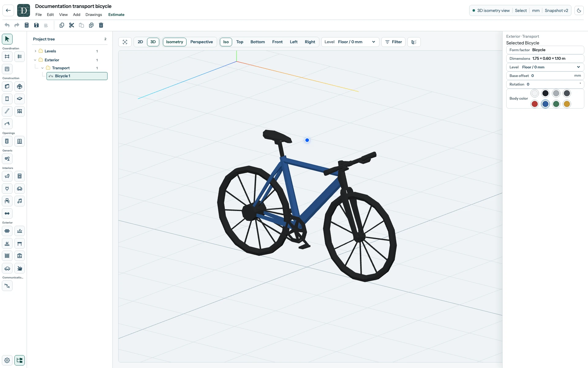
Task: Choose the green body color swatch
Action: pos(556,104)
